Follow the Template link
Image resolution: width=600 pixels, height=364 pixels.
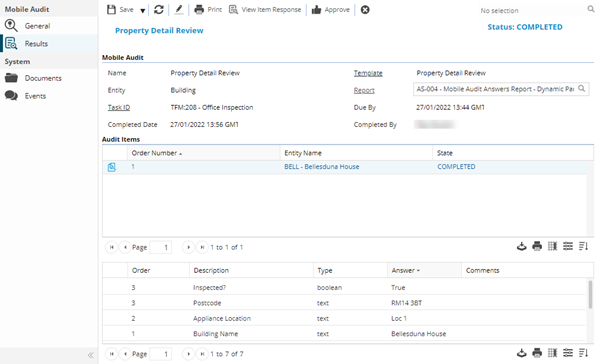[368, 73]
